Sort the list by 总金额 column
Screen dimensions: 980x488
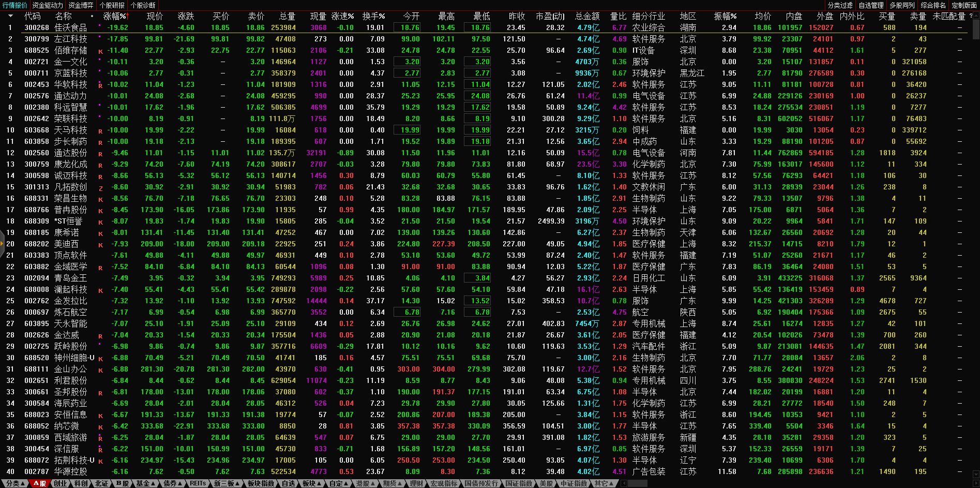point(587,16)
